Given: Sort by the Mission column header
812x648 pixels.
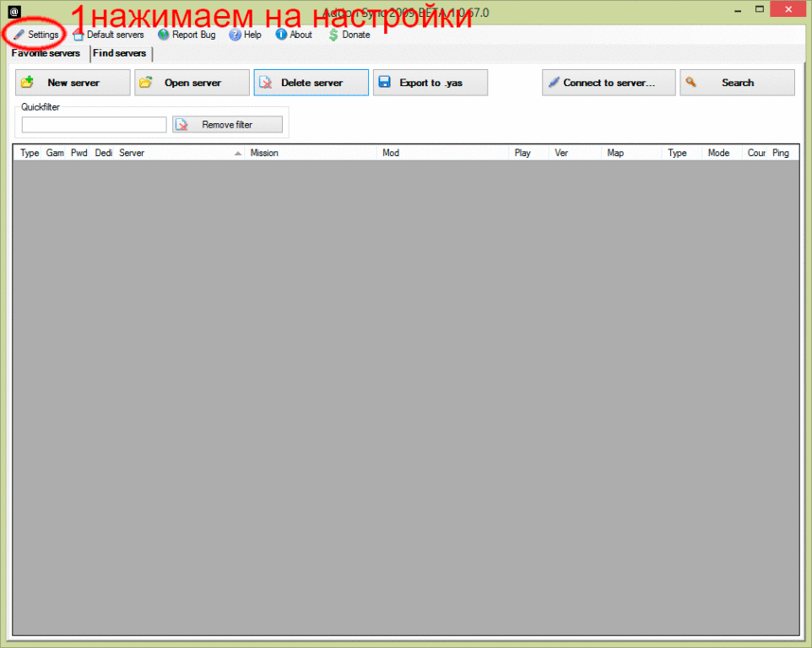Looking at the screenshot, I should coord(310,153).
